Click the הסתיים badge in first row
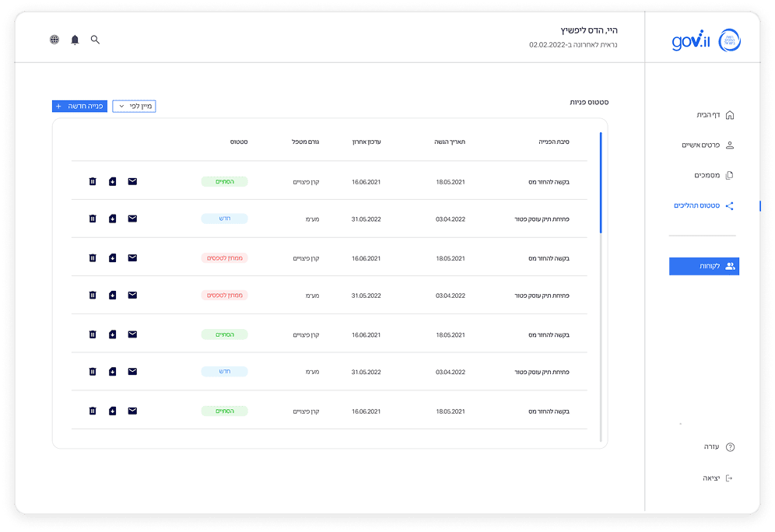This screenshot has height=532, width=775. tap(224, 181)
